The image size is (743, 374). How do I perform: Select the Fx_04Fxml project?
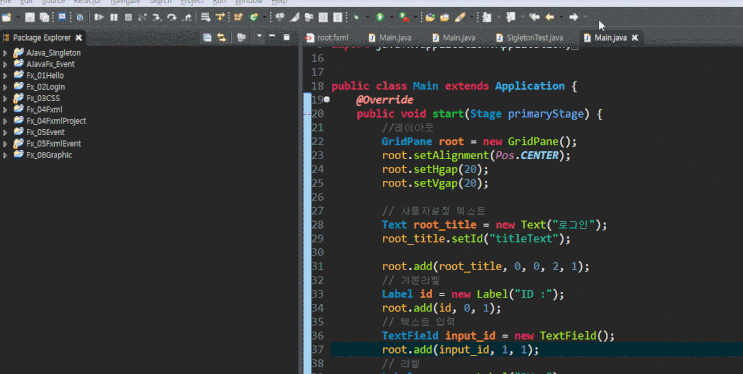[x=44, y=109]
